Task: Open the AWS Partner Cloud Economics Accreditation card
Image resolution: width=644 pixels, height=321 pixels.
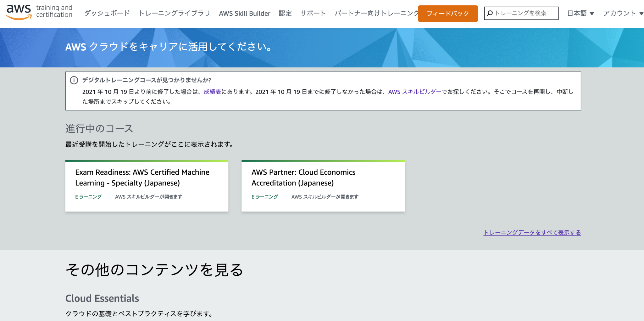Action: coord(323,186)
